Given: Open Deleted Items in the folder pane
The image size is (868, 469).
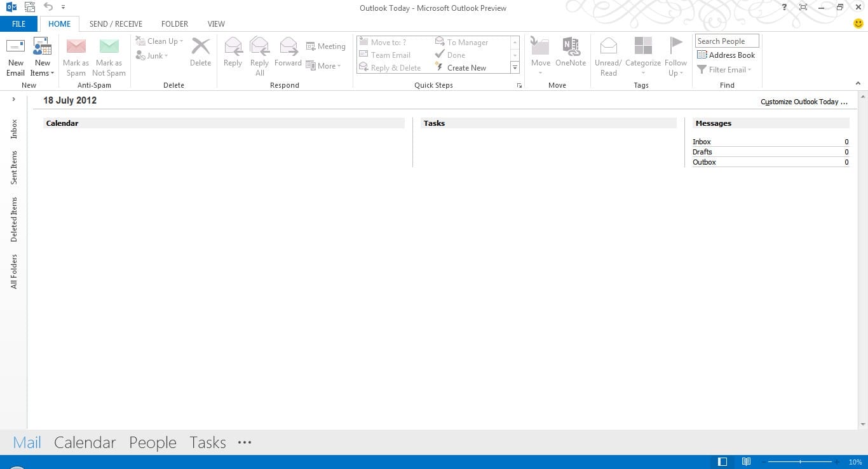Looking at the screenshot, I should pyautogui.click(x=14, y=219).
